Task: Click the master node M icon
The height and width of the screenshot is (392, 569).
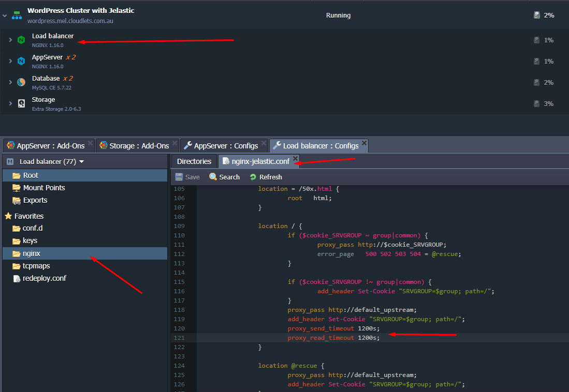Action: [x=10, y=162]
